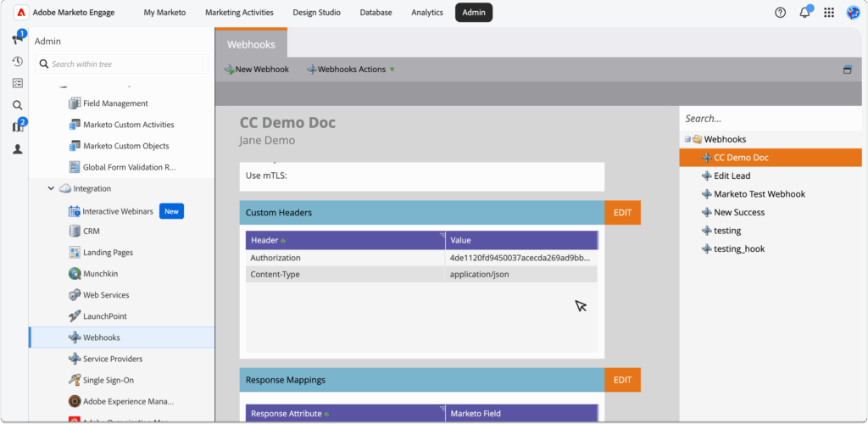868x424 pixels.
Task: Open the apps grid switcher icon
Action: 828,13
